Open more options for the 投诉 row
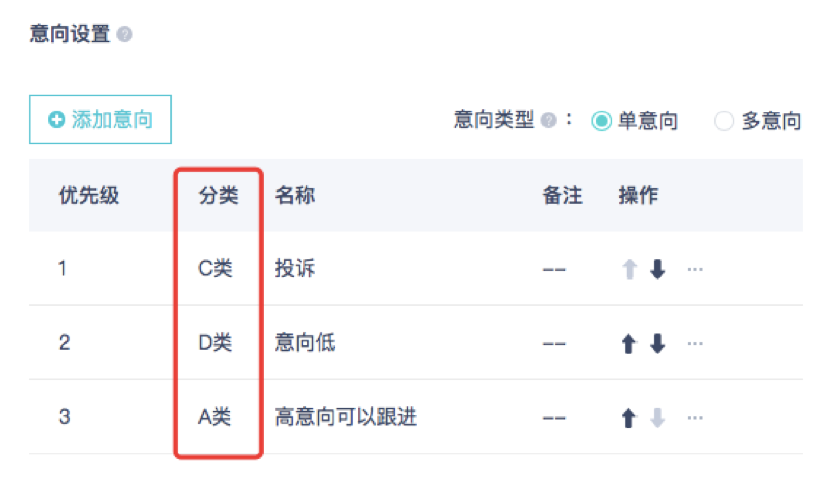The height and width of the screenshot is (504, 832). click(x=694, y=269)
